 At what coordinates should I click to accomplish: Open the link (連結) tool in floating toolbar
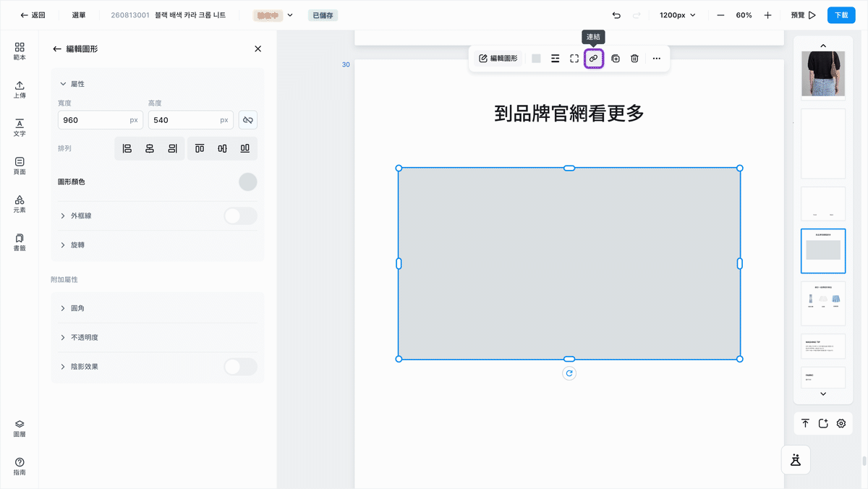click(x=593, y=59)
